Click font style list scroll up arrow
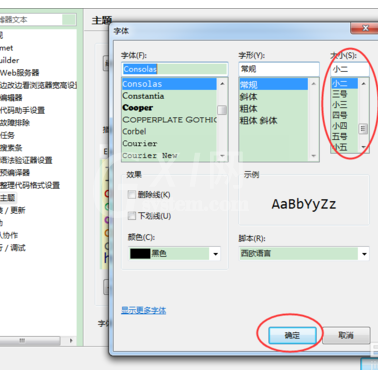Viewport: 378px width, 370px height. tap(313, 84)
